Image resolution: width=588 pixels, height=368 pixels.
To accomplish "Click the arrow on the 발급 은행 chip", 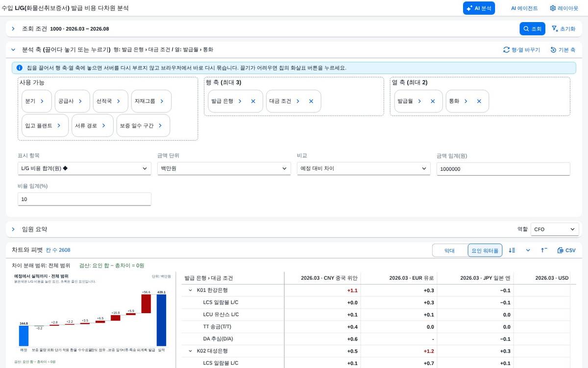I will [240, 101].
